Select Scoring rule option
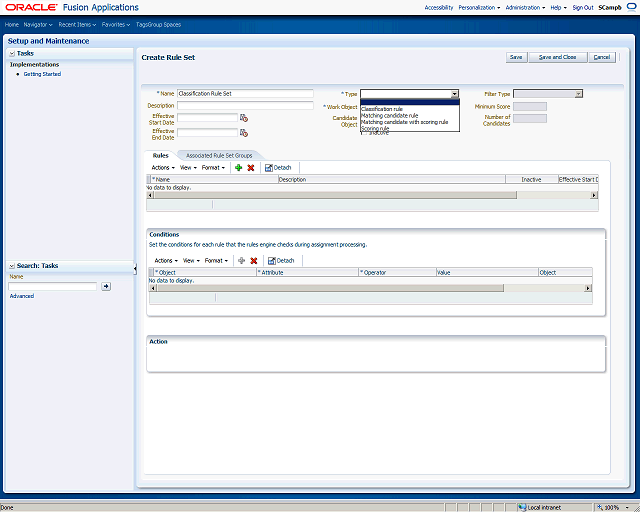 (x=410, y=128)
